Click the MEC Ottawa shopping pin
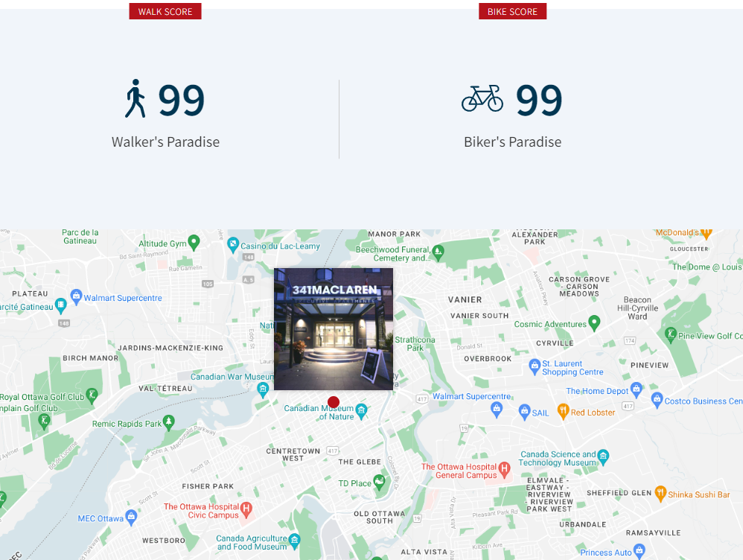The height and width of the screenshot is (560, 743). 131,518
